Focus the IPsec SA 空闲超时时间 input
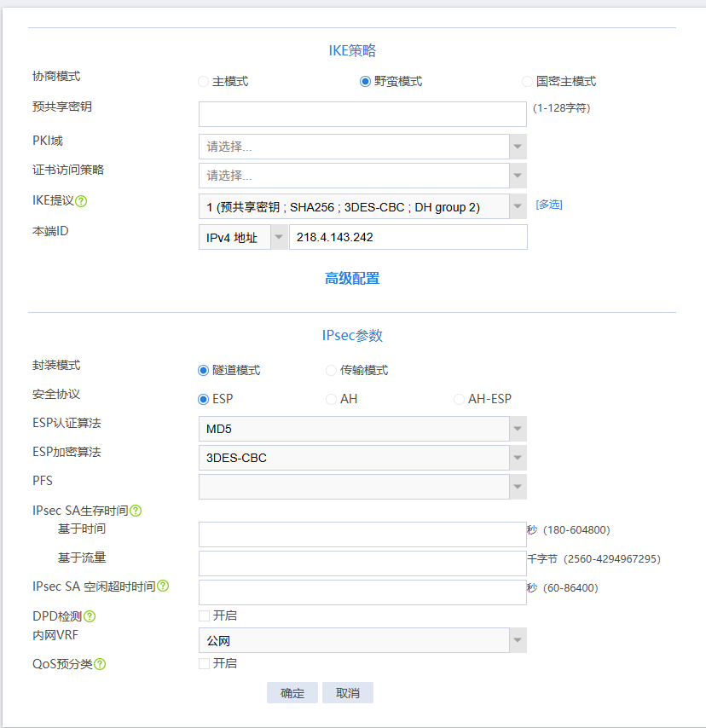Viewport: 706px width, 728px height. tap(362, 592)
